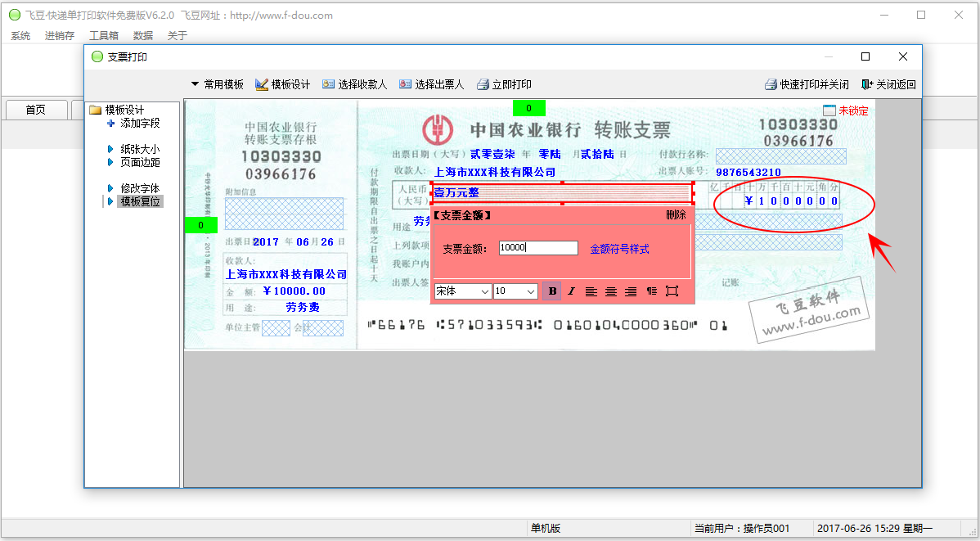The image size is (980, 541).
Task: Expand the 常用模板 dropdown
Action: coord(217,84)
